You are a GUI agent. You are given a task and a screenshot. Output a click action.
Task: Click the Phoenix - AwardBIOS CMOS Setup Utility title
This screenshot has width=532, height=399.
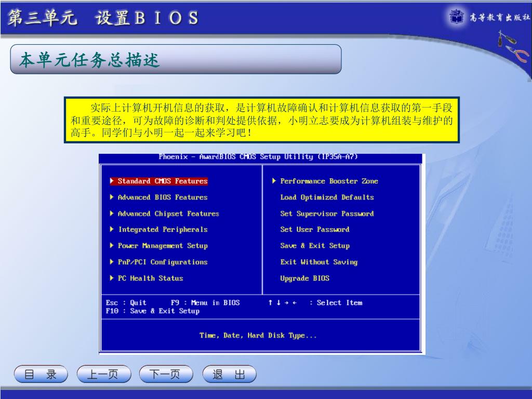(258, 157)
